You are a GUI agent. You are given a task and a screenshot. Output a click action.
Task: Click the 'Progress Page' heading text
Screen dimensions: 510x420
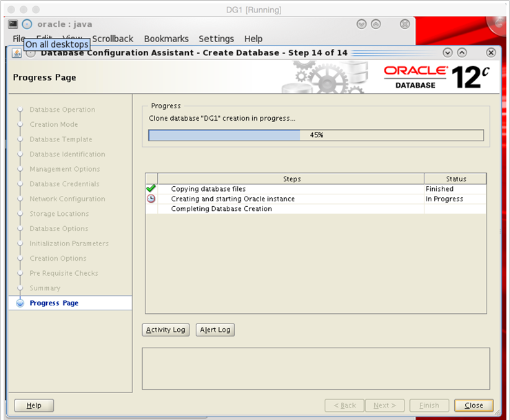[x=45, y=77]
